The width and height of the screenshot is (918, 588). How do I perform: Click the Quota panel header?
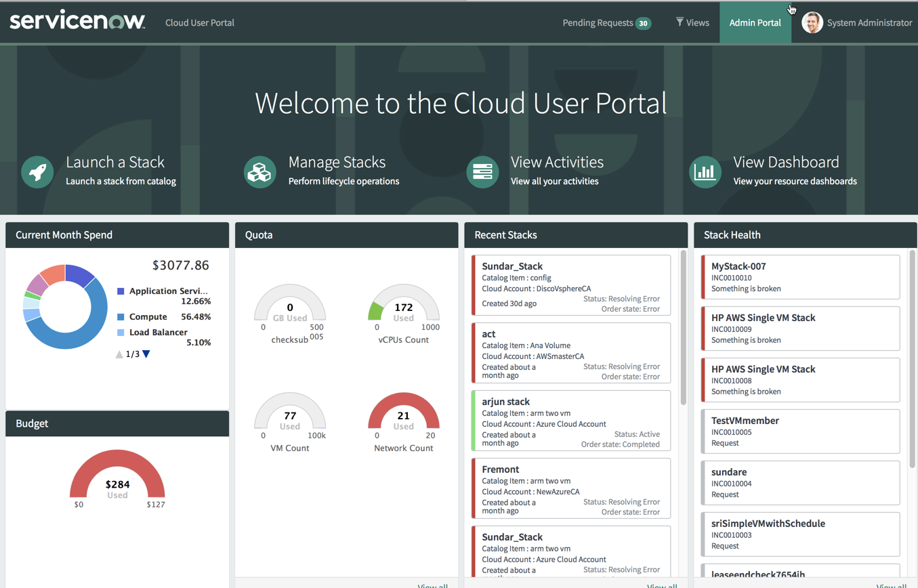(x=346, y=235)
